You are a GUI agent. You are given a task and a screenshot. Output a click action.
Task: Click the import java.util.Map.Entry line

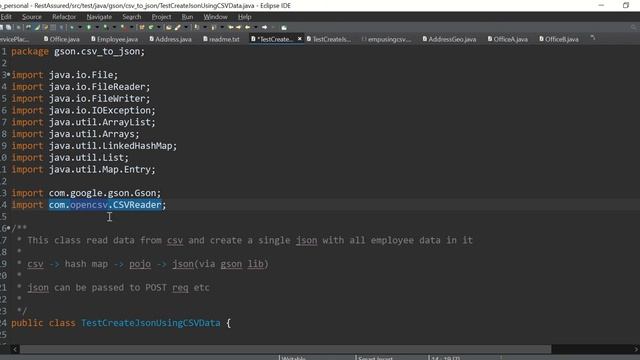83,169
